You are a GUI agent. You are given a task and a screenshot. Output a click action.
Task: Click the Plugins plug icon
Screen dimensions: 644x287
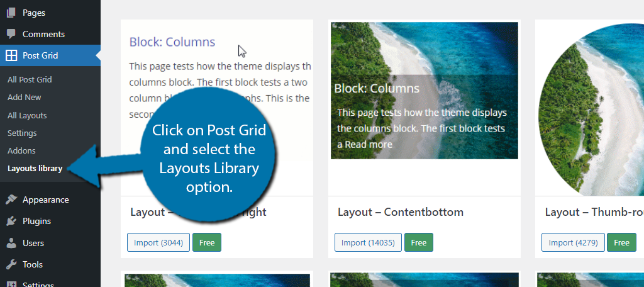(11, 221)
